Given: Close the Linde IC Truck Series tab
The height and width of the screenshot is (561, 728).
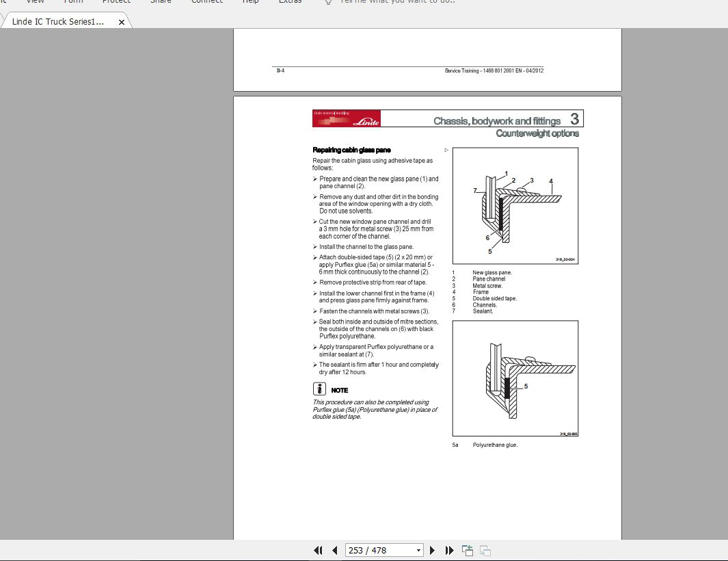Looking at the screenshot, I should 122,22.
